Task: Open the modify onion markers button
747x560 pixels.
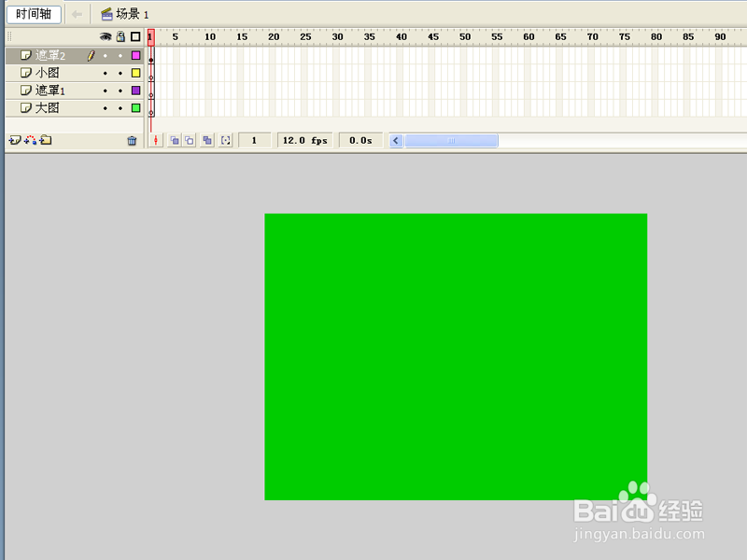Action: (226, 141)
